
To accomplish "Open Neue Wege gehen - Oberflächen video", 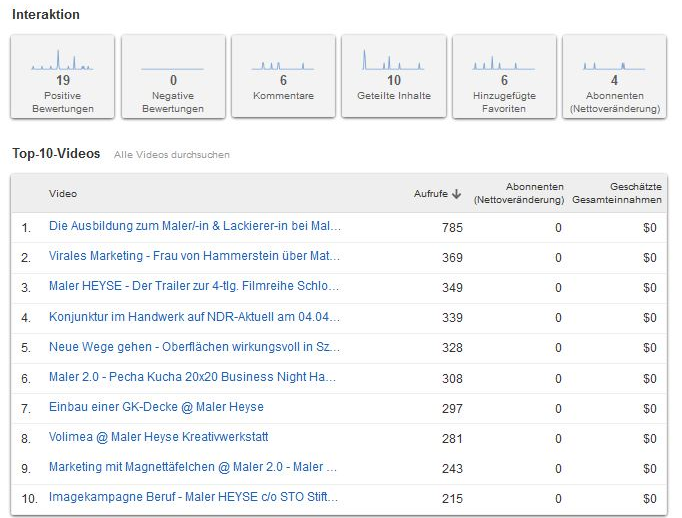I will tap(194, 347).
